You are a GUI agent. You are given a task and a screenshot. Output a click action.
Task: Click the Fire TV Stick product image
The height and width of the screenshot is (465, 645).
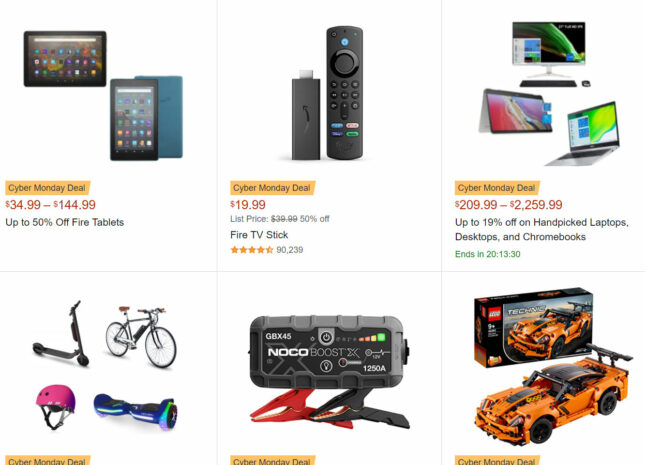pos(327,93)
